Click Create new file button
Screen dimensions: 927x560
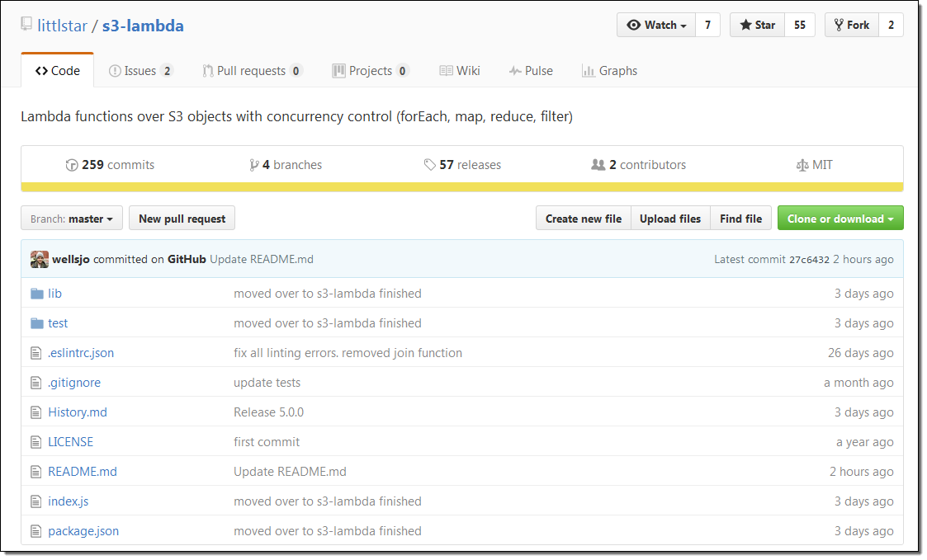pyautogui.click(x=584, y=219)
